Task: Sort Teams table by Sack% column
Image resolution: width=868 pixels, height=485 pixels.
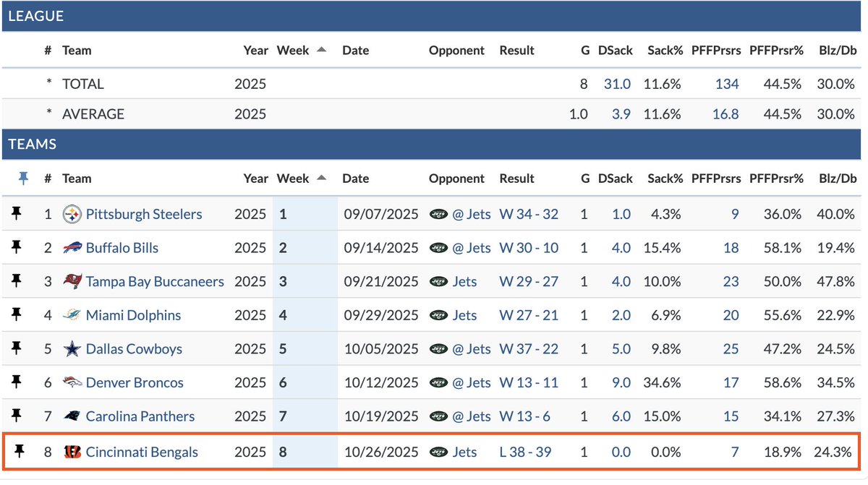Action: [x=665, y=179]
